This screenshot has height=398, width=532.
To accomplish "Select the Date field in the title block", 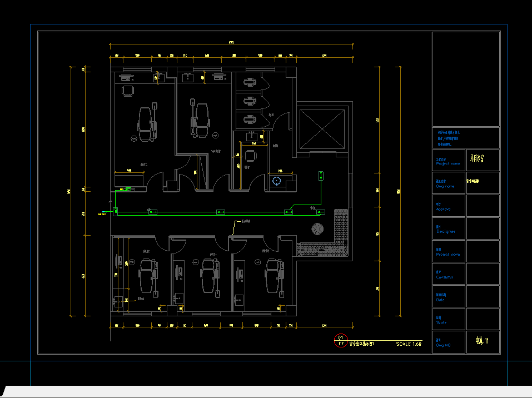I will [449, 297].
